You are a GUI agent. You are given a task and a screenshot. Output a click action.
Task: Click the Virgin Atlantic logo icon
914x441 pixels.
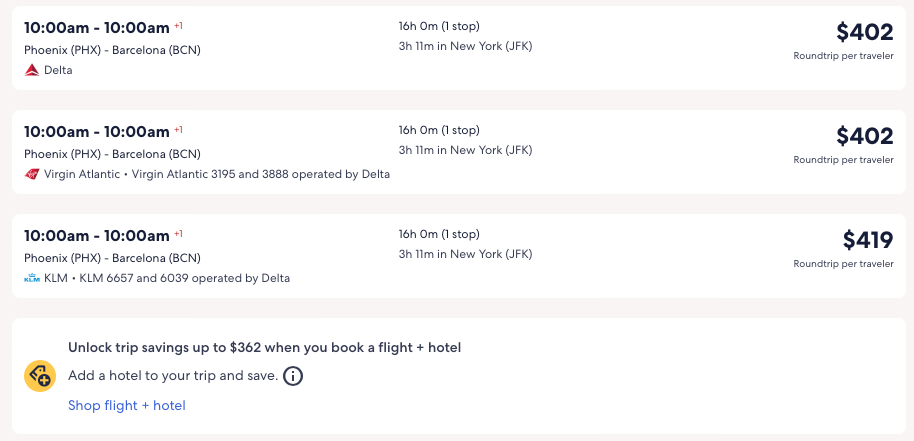[31, 174]
